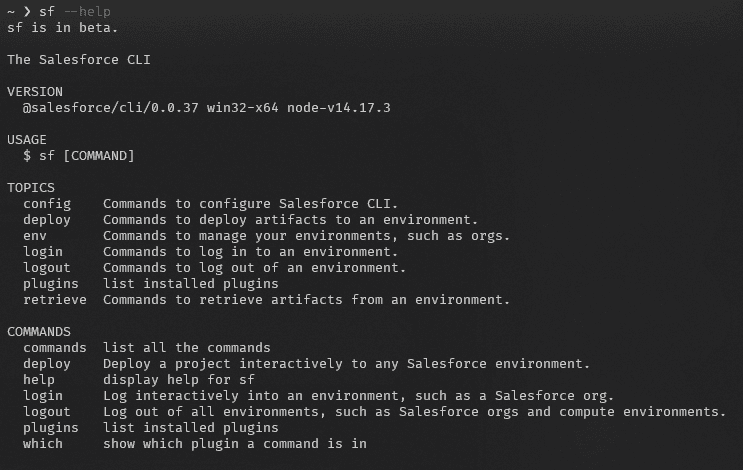Click the 'login' entry under TOPICS
Screen dimensions: 743x470
43,252
